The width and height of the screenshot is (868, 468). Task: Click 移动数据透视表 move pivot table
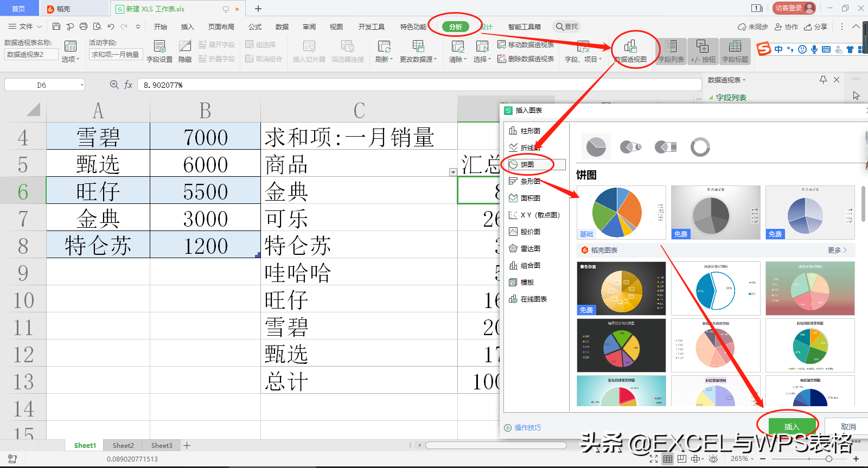point(526,44)
